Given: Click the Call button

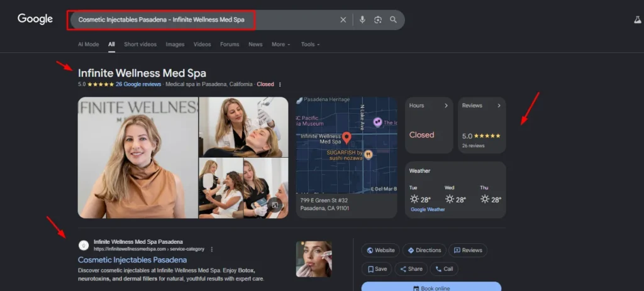Looking at the screenshot, I should coord(444,269).
